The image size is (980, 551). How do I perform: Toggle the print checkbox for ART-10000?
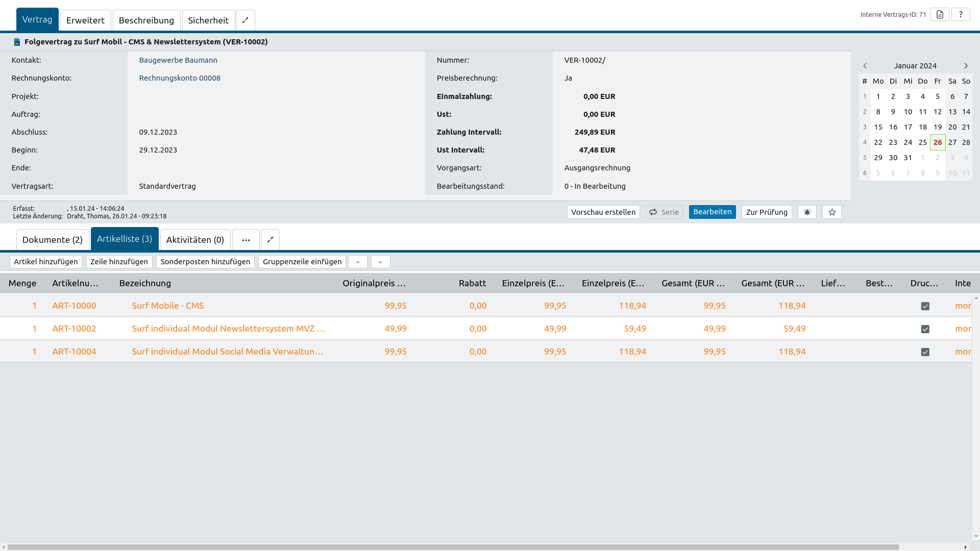coord(925,306)
